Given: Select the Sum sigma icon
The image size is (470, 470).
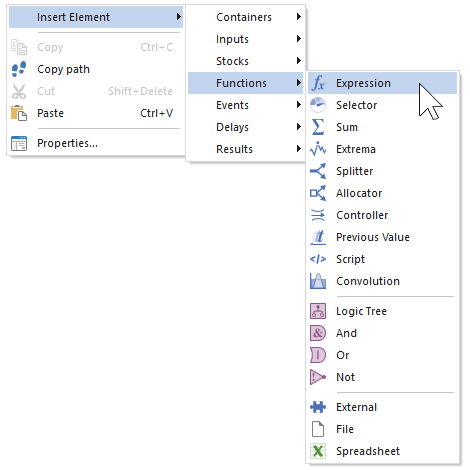Looking at the screenshot, I should click(x=318, y=127).
